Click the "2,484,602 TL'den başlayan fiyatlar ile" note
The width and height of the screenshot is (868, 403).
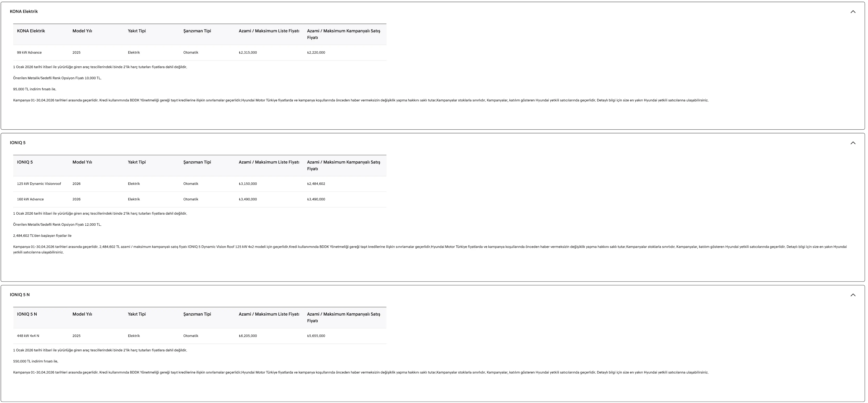[x=42, y=236]
